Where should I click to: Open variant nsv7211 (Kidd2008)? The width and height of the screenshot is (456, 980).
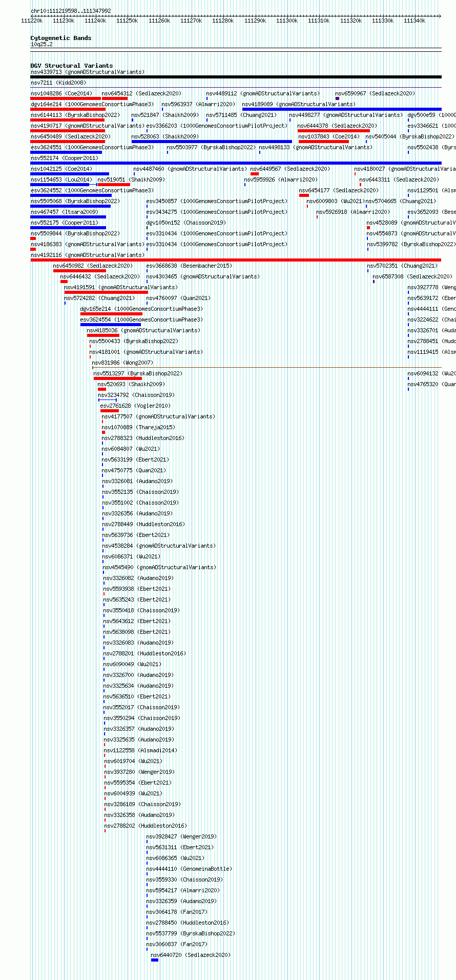(58, 83)
